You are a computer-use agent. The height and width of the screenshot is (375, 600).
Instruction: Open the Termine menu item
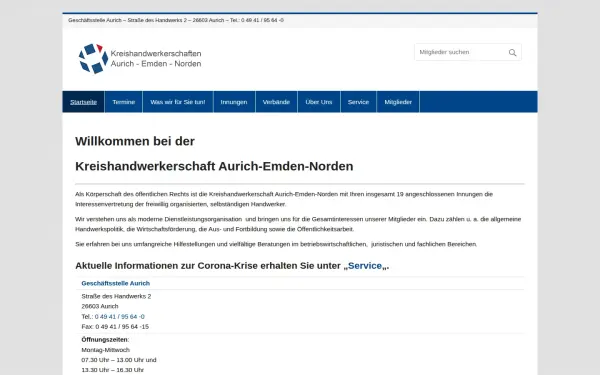pyautogui.click(x=124, y=102)
